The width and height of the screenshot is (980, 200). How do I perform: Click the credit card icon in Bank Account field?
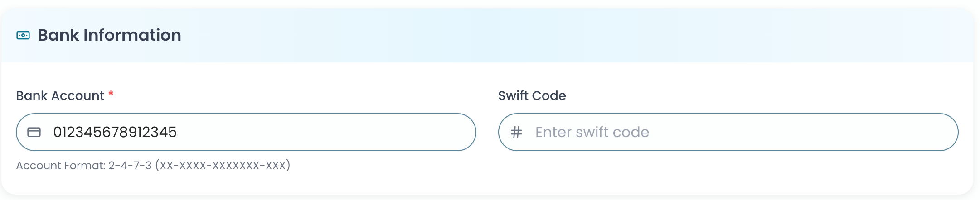(34, 132)
